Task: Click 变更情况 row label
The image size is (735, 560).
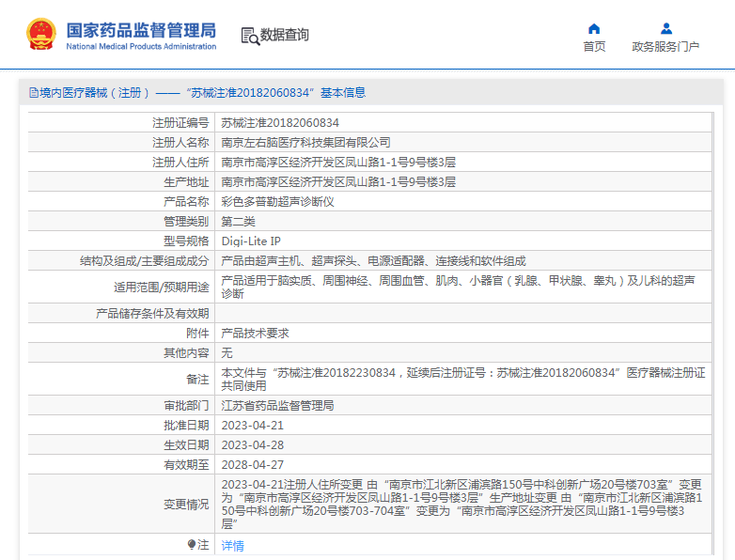Action: click(186, 504)
